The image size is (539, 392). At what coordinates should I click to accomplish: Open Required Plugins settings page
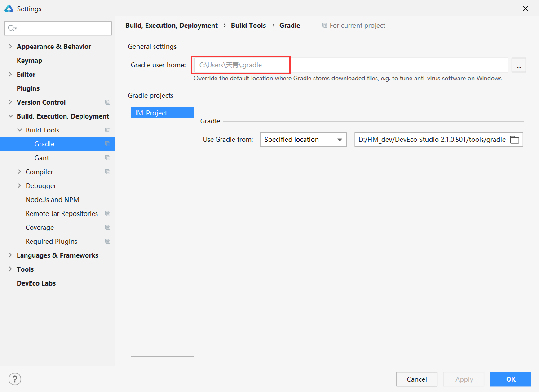point(51,242)
